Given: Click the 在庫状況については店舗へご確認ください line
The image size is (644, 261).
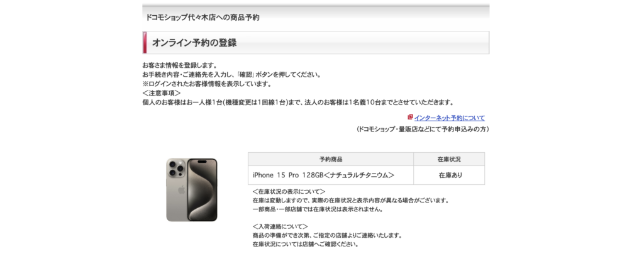Looking at the screenshot, I should coord(306,244).
